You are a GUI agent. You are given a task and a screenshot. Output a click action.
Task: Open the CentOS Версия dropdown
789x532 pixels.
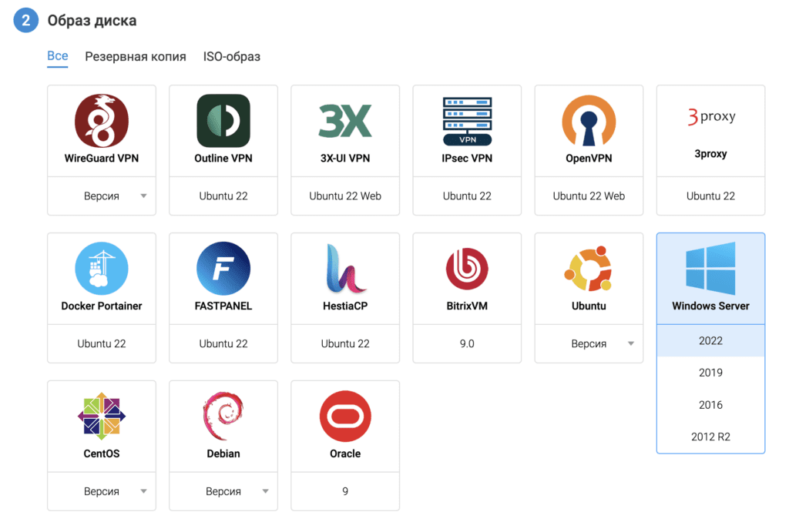click(x=102, y=491)
